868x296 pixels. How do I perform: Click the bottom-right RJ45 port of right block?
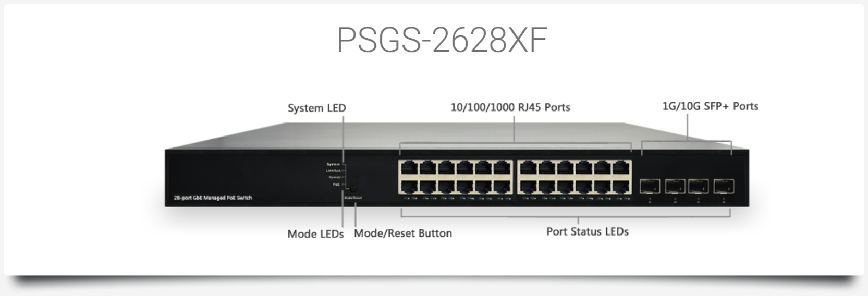[621, 186]
